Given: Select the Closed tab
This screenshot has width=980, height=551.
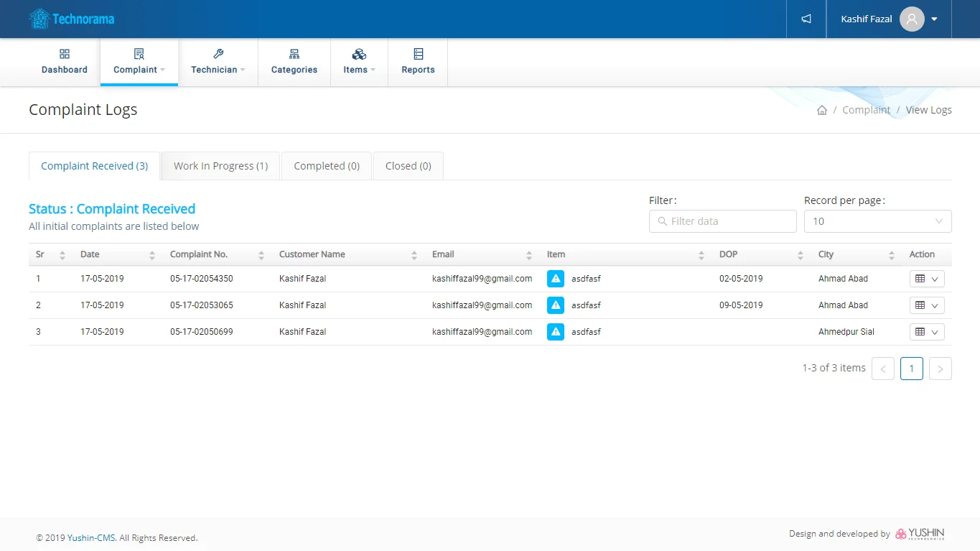Looking at the screenshot, I should tap(408, 166).
